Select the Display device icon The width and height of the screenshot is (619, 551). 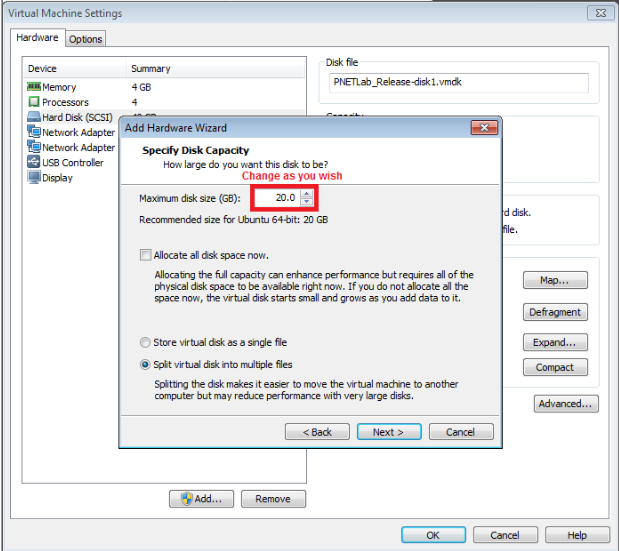34,178
